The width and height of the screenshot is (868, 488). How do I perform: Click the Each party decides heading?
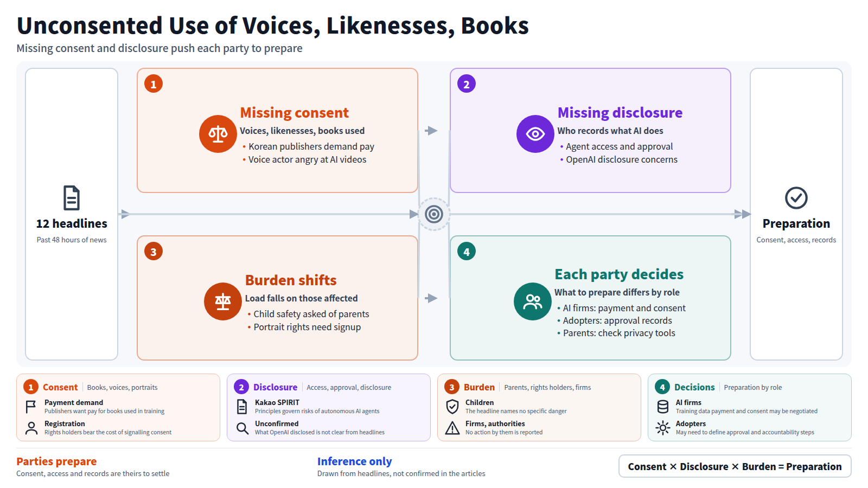tap(619, 274)
